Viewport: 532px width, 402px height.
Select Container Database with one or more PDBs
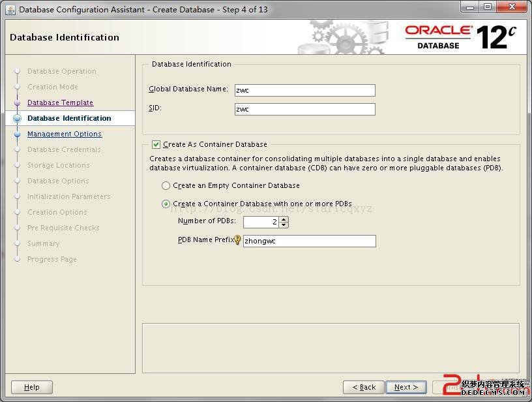166,204
